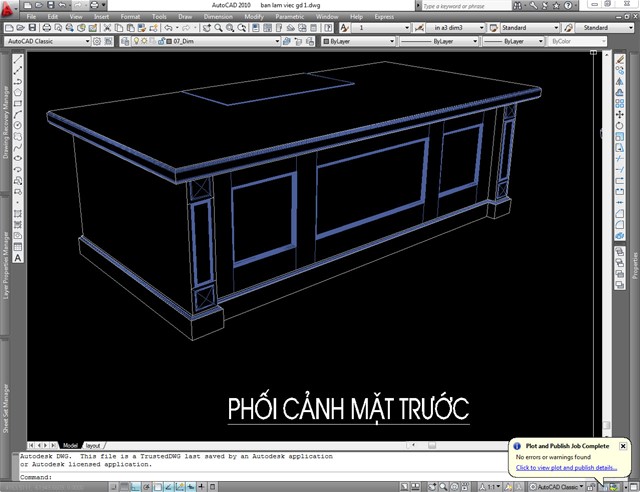This screenshot has width=640, height=492.
Task: Select the Line tool in Draw toolbar
Action: (18, 60)
